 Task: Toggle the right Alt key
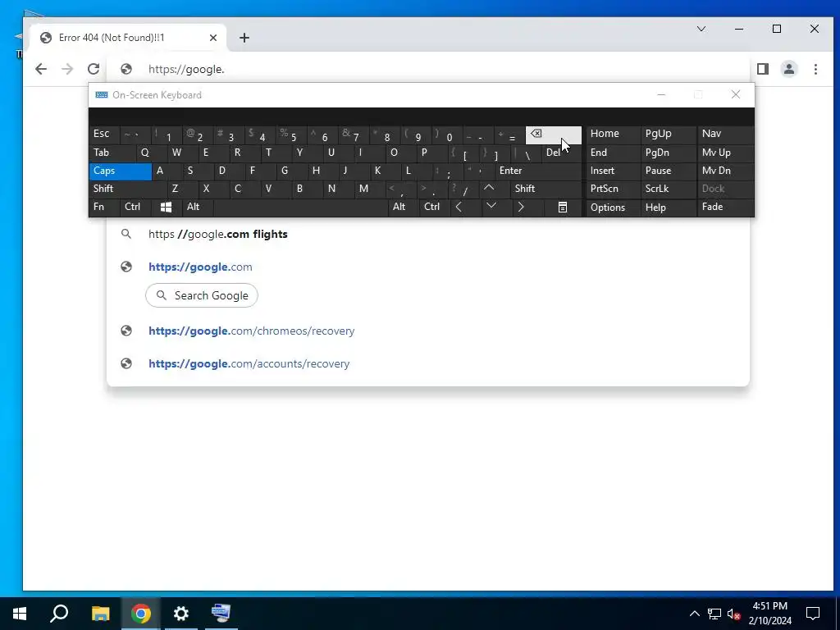[404, 207]
